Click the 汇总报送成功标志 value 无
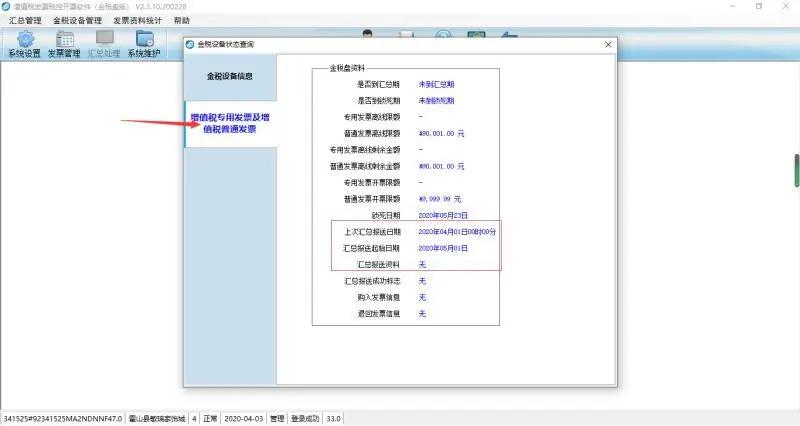800x426 pixels. click(422, 281)
